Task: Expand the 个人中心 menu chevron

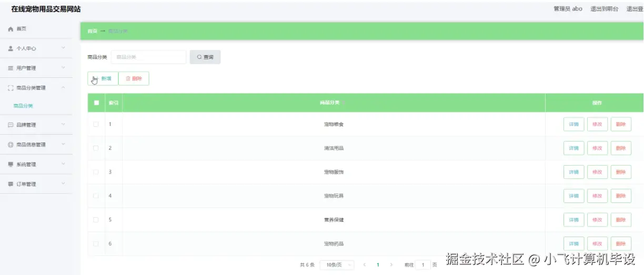Action: pos(63,48)
